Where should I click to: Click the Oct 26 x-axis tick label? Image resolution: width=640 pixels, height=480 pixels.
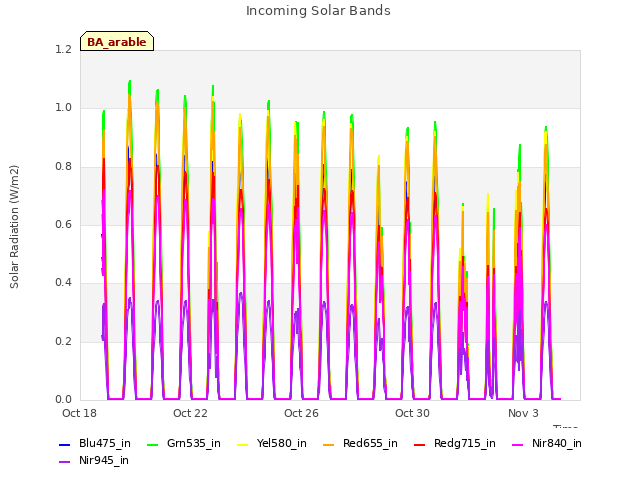pos(301,413)
